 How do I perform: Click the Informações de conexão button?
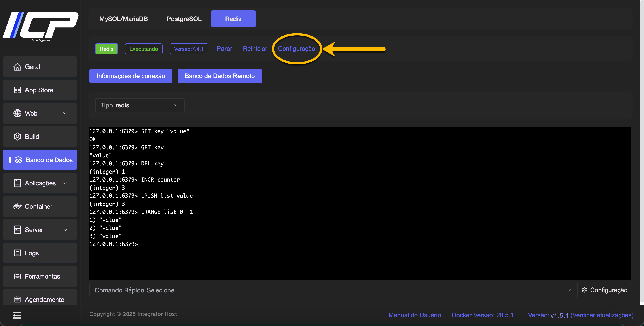(131, 76)
